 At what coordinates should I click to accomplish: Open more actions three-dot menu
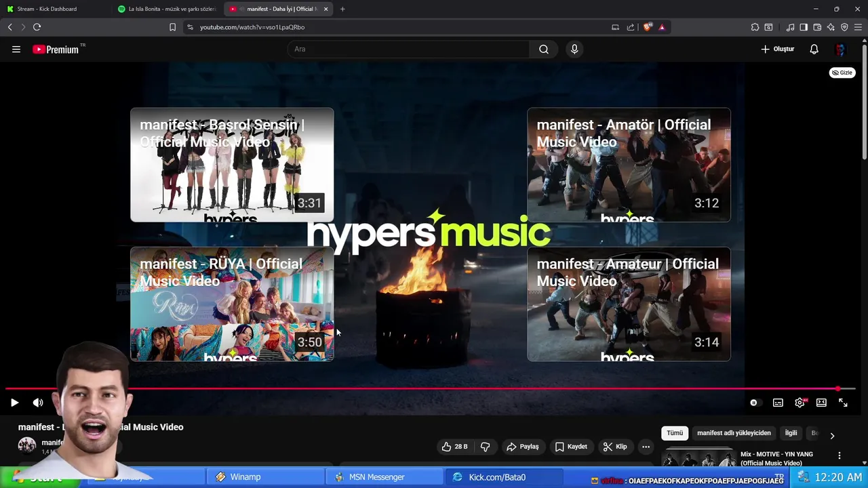click(x=646, y=447)
